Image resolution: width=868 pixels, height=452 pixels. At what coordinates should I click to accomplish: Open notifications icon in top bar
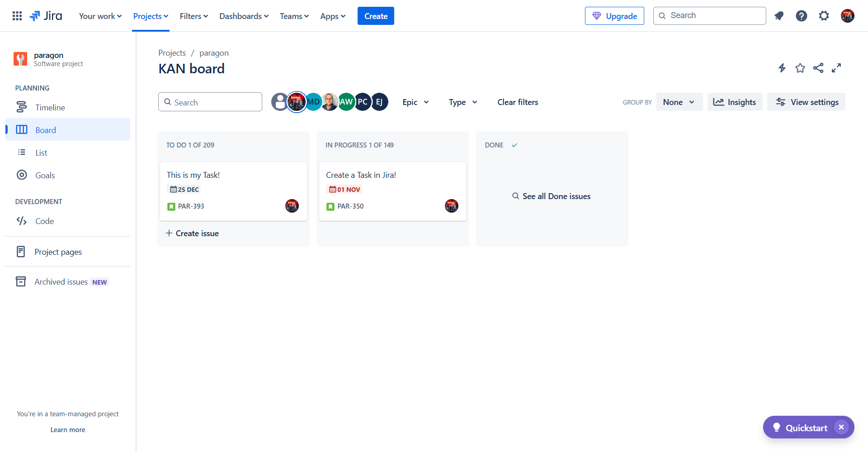tap(778, 16)
